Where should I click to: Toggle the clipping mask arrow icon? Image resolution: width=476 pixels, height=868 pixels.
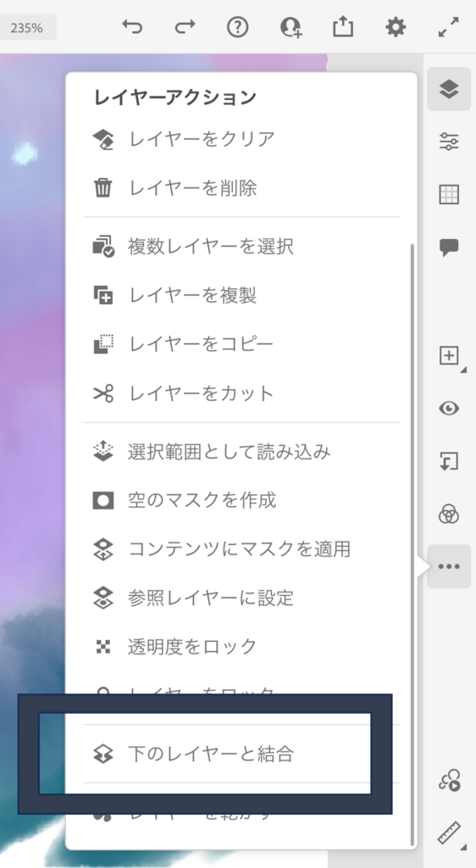pyautogui.click(x=449, y=461)
